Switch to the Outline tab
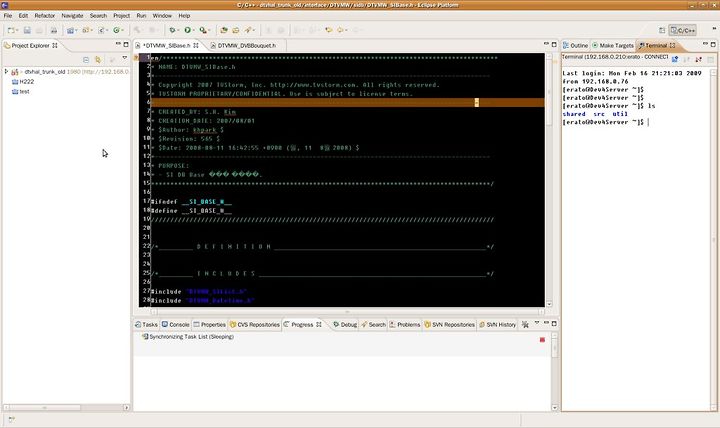The image size is (720, 428). tap(575, 45)
